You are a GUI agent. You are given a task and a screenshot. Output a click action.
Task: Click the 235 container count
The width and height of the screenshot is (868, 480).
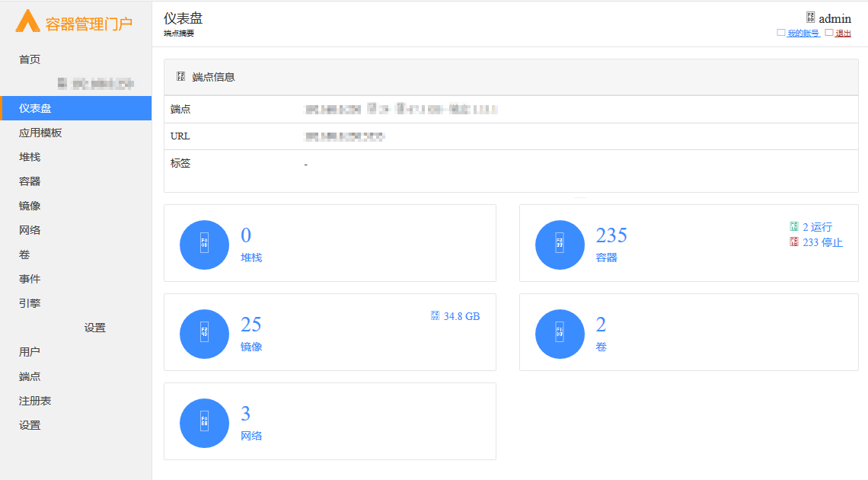(x=611, y=235)
